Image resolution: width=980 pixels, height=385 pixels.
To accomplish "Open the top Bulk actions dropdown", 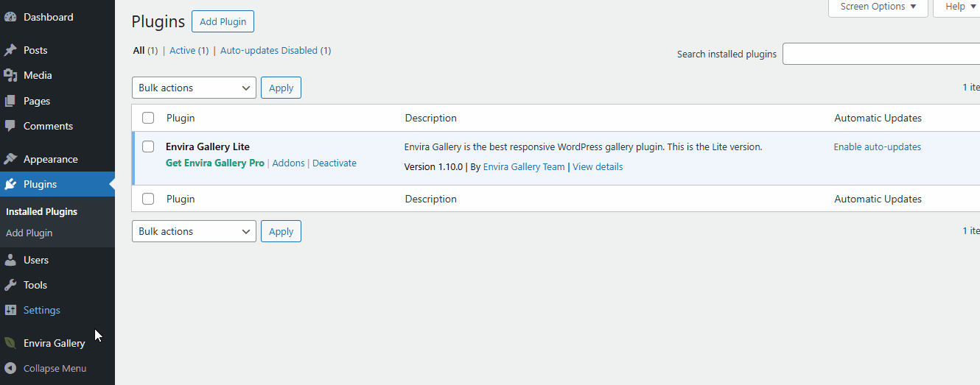I will tap(194, 88).
